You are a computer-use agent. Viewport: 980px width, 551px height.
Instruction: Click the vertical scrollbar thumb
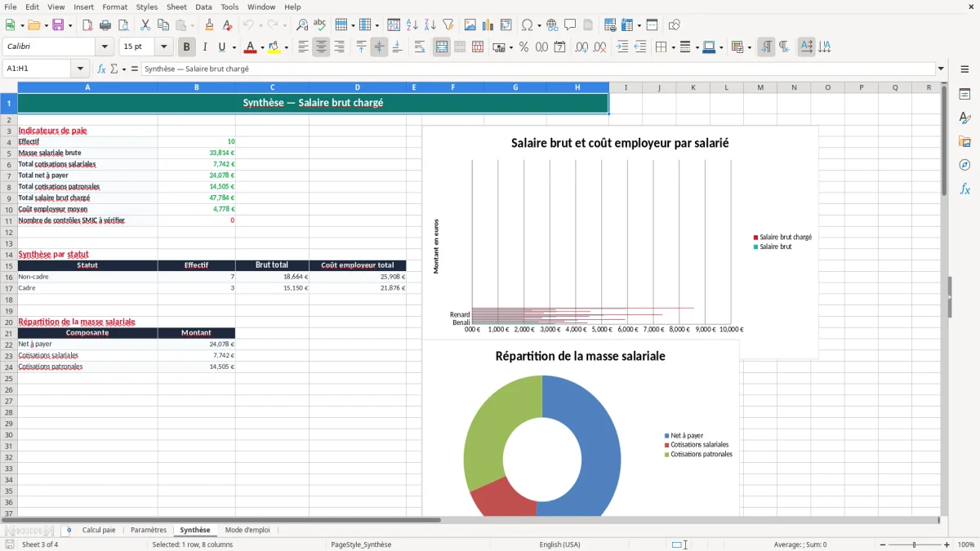point(944,140)
